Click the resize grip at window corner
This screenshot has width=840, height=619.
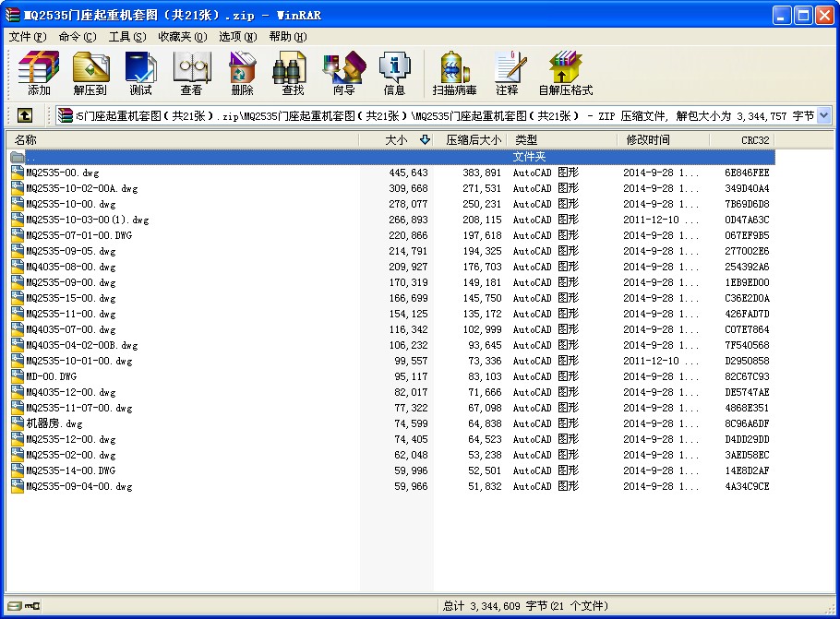831,610
